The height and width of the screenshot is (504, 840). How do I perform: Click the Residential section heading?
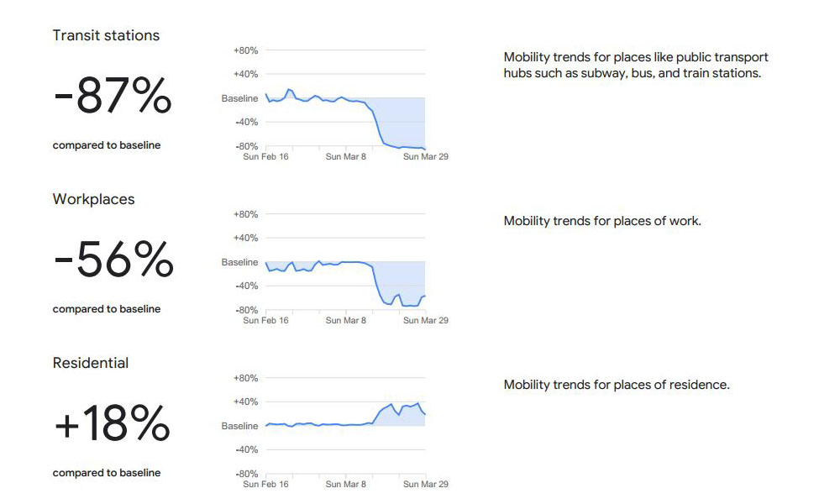[x=91, y=363]
